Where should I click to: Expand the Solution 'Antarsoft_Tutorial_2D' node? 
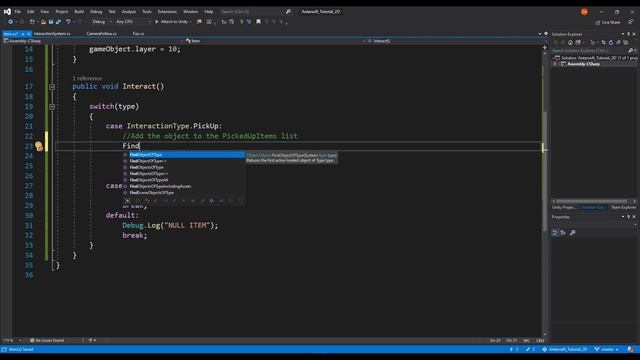point(554,58)
